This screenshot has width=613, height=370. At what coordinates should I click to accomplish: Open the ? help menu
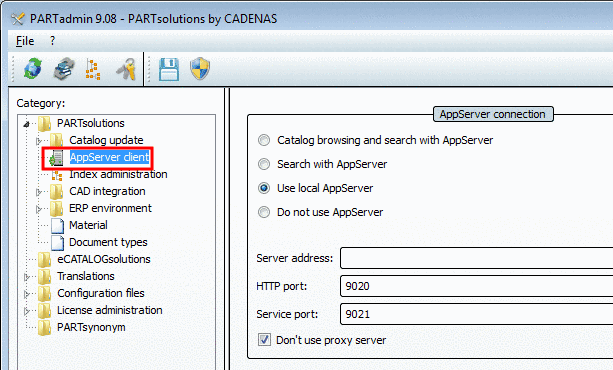tap(52, 41)
